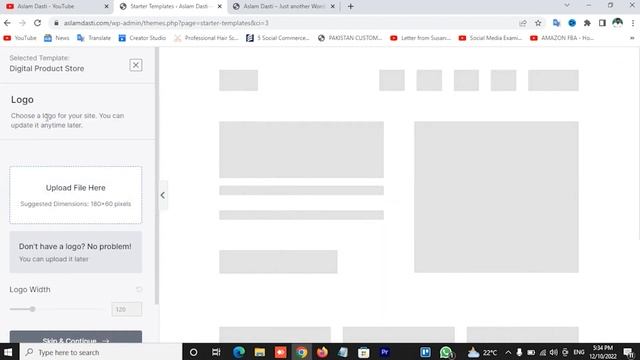Switch to Aslam Dasti Just another WordPress tab
This screenshot has width=640, height=360.
[x=284, y=7]
